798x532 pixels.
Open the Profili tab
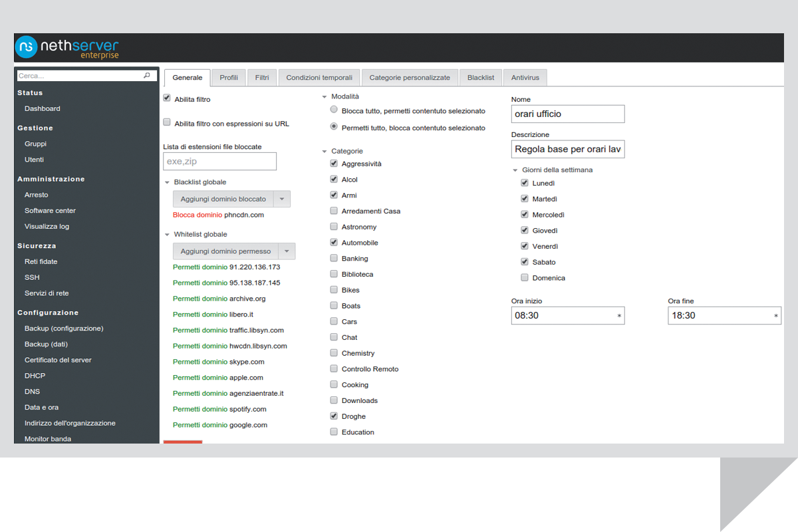(229, 78)
